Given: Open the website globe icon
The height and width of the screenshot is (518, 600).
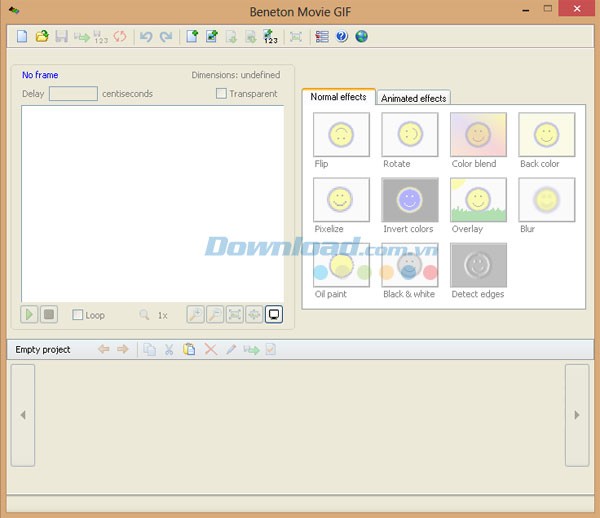Looking at the screenshot, I should 361,37.
